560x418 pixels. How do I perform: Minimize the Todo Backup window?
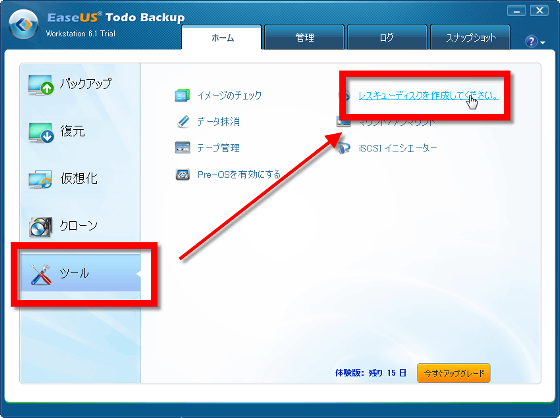pyautogui.click(x=516, y=11)
